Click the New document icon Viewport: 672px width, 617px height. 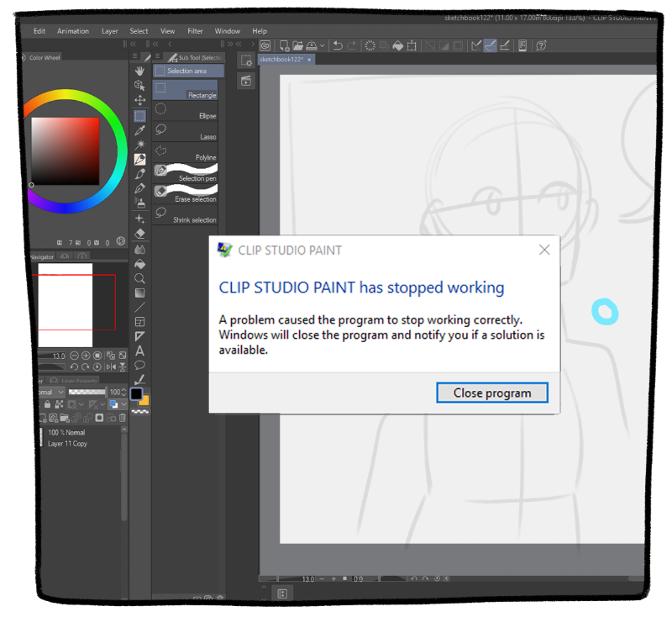click(x=284, y=45)
